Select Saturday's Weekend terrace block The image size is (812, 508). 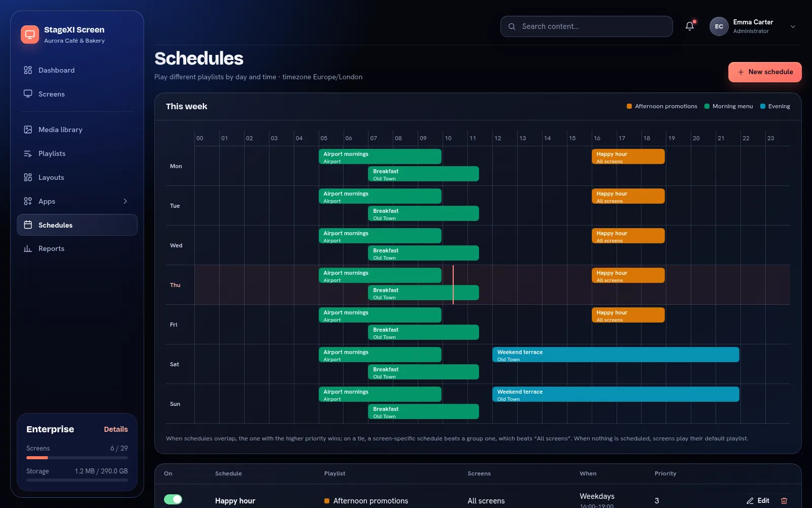click(616, 355)
